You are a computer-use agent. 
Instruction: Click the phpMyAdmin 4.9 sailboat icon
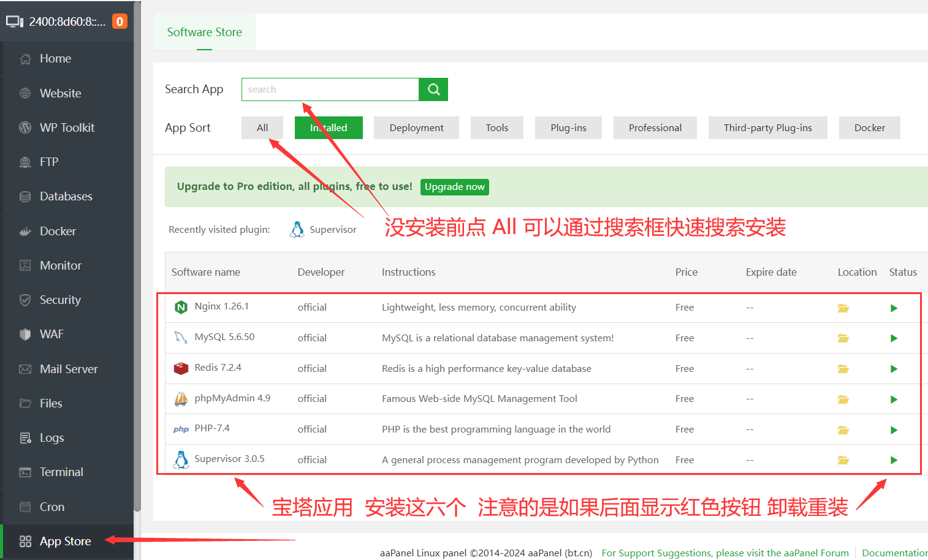pos(181,399)
